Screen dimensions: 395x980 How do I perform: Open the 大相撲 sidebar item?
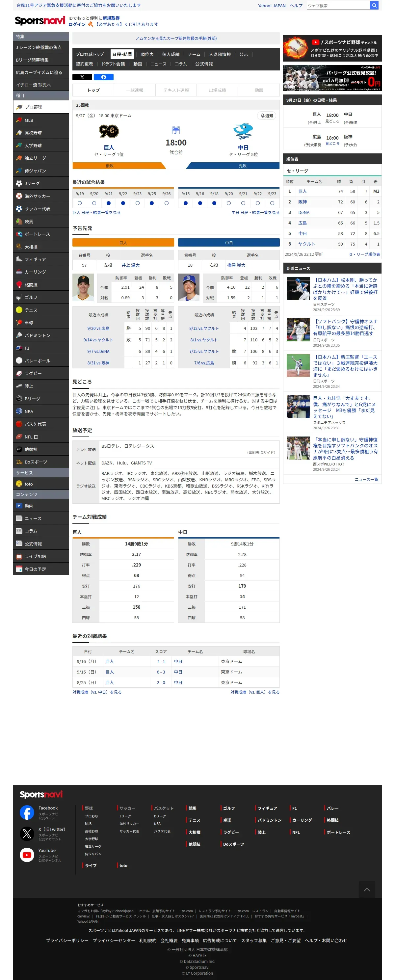pos(41,247)
